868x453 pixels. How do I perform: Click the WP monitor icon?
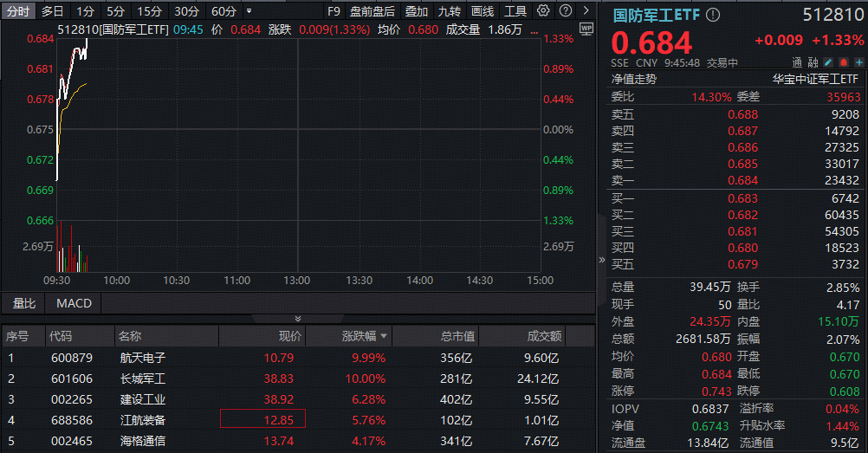(586, 29)
